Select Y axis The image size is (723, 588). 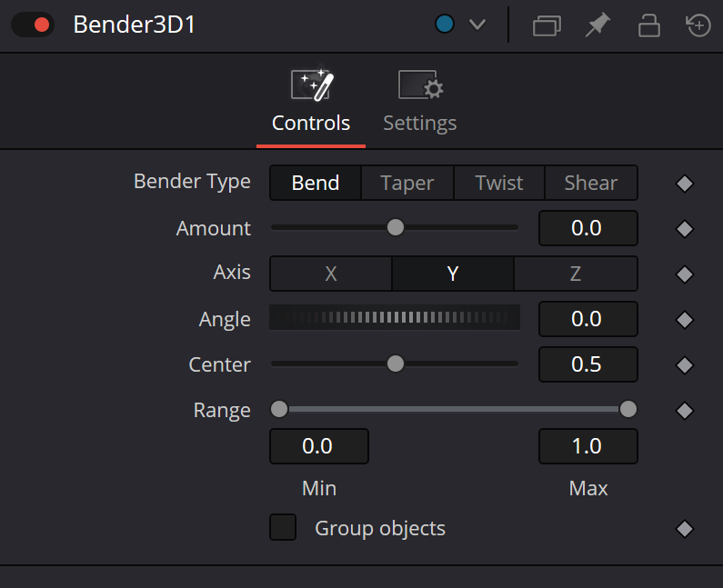453,274
